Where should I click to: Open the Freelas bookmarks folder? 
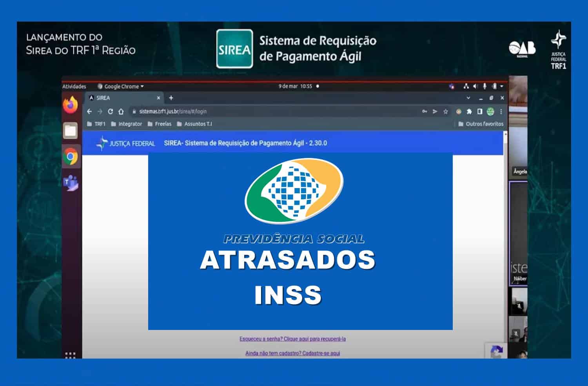tap(160, 124)
